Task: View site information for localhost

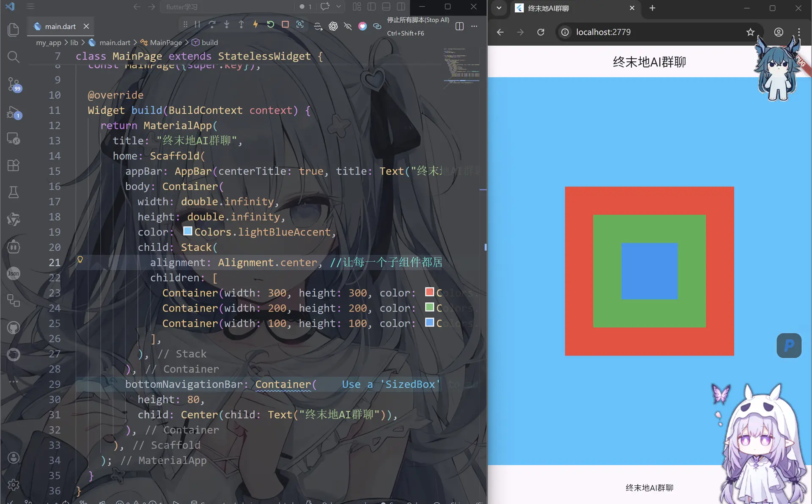Action: tap(565, 32)
